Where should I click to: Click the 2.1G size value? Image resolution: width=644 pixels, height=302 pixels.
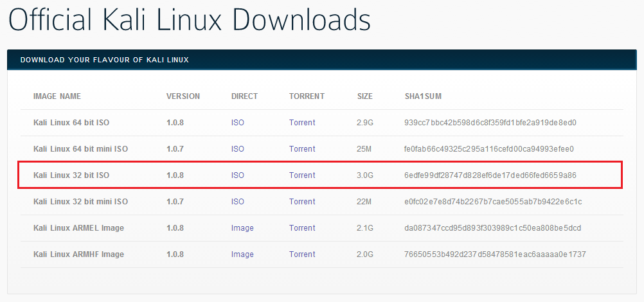coord(365,227)
